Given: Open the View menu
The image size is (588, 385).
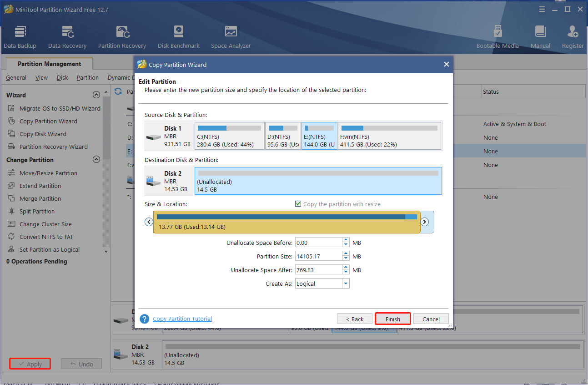Looking at the screenshot, I should pos(41,77).
